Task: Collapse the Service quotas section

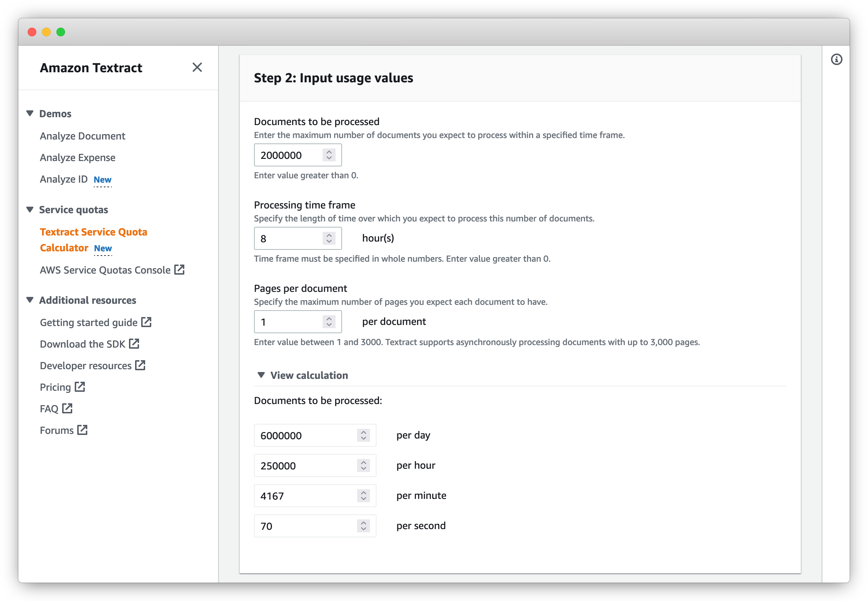Action: (30, 209)
